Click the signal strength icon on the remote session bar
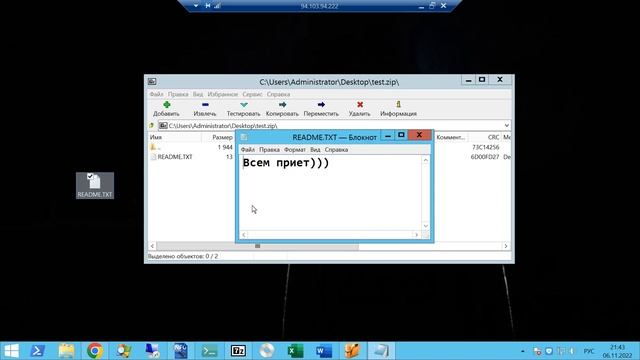This screenshot has width=640, height=360. point(217,6)
